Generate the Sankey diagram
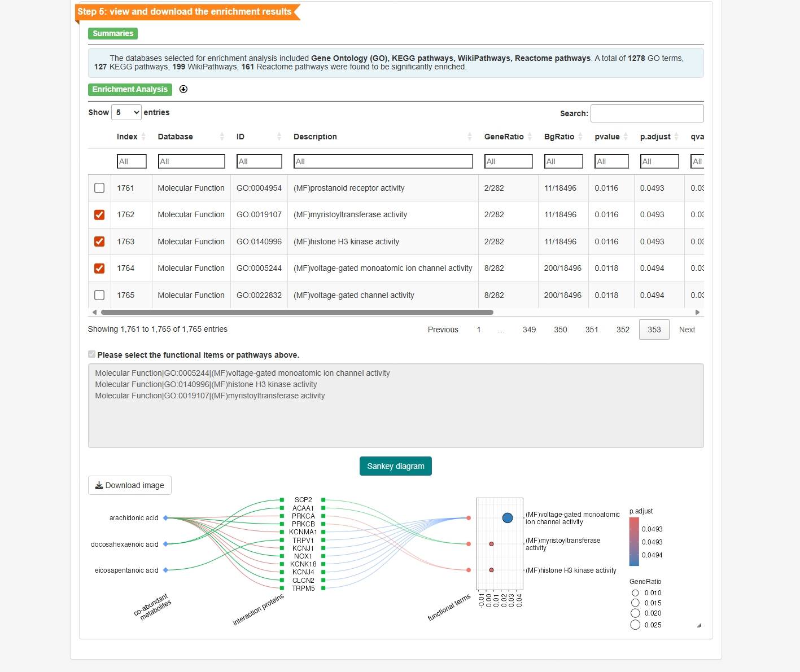This screenshot has width=800, height=672. click(396, 466)
